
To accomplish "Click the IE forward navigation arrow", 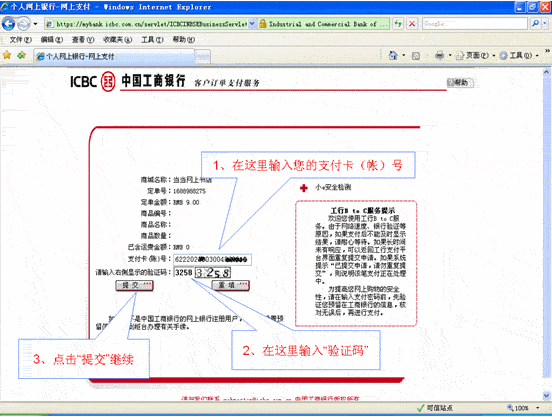I will [24, 24].
